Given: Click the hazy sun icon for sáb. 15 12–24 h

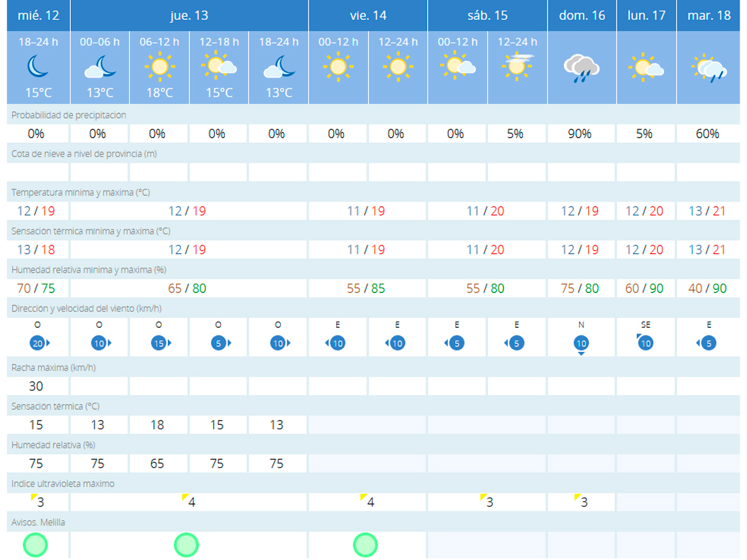Looking at the screenshot, I should tap(518, 67).
